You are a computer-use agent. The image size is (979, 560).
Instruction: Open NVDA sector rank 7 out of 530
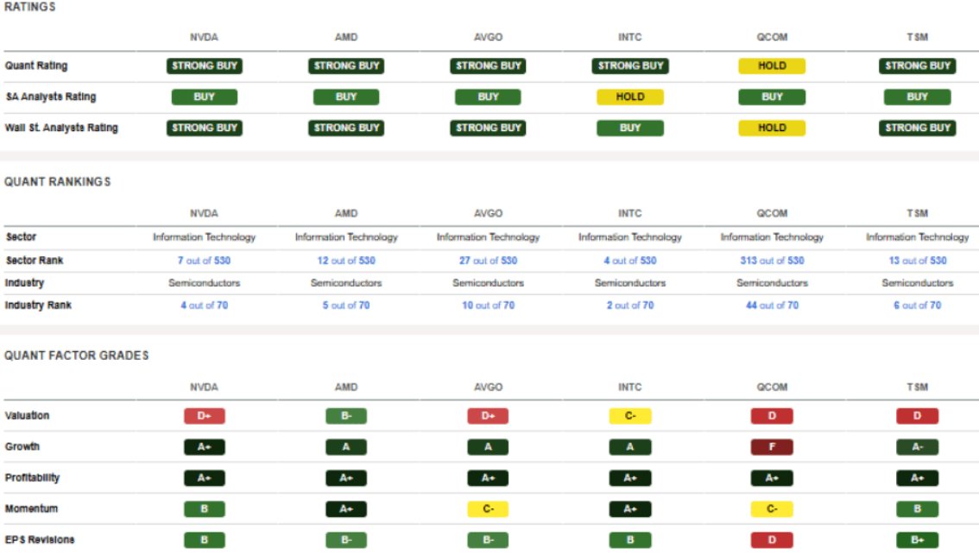(204, 261)
